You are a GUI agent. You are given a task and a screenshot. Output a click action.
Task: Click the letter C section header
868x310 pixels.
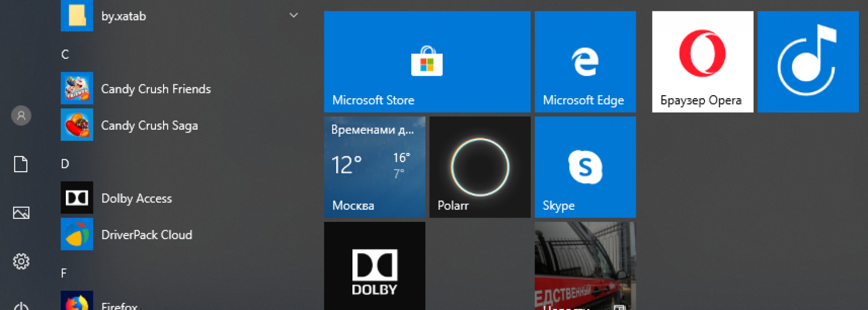(65, 54)
